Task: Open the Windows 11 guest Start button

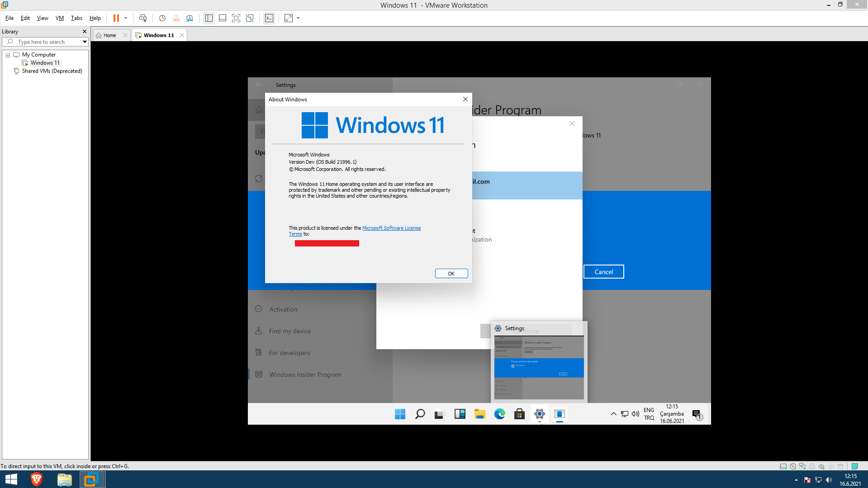Action: 400,414
